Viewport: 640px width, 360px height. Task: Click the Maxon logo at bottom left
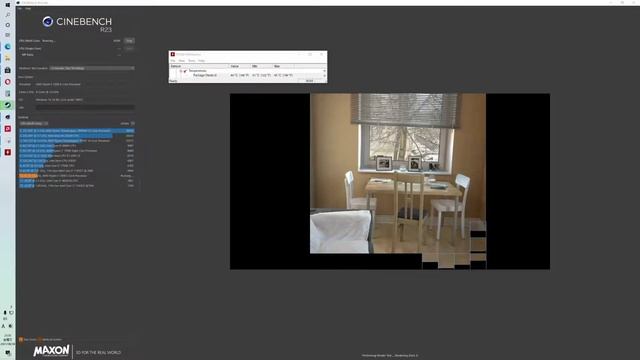pyautogui.click(x=51, y=351)
